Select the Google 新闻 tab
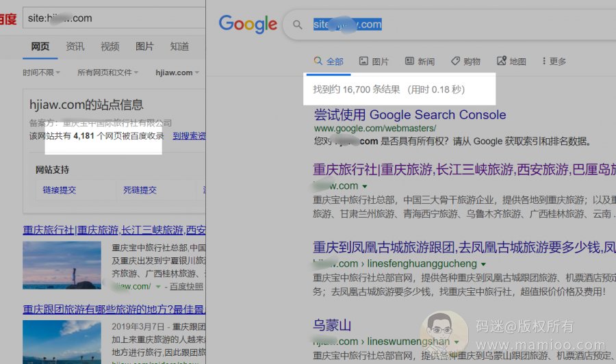 tap(420, 62)
